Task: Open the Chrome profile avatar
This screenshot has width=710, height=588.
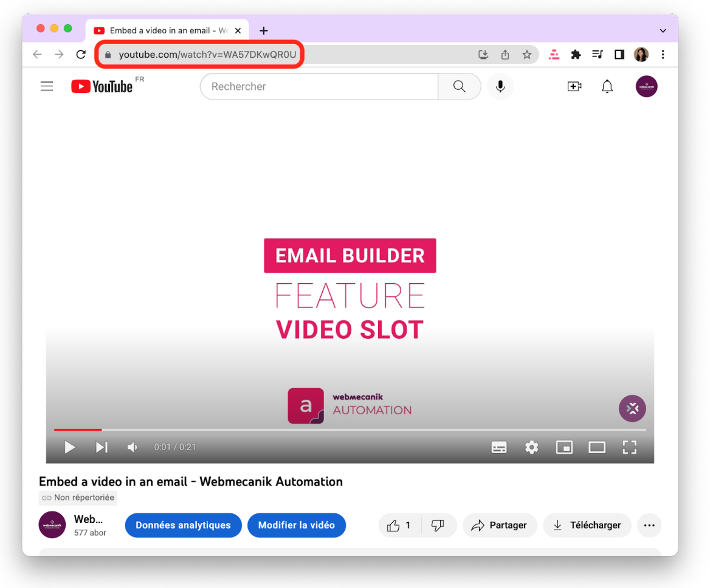Action: click(x=641, y=55)
